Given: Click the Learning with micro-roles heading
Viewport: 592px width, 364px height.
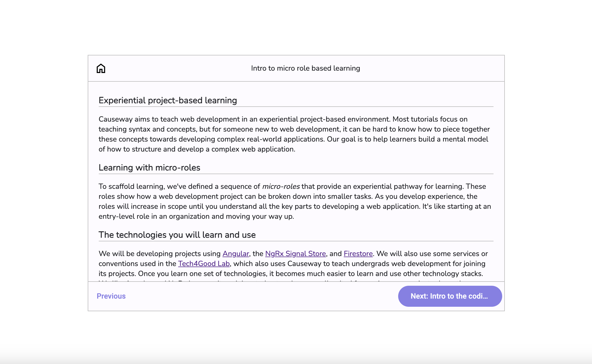Looking at the screenshot, I should (x=149, y=168).
